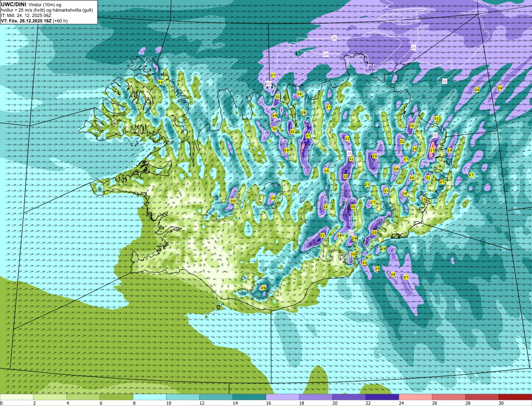Click the 16–18 m/s lavender legend swatch
532x406 pixels.
click(283, 397)
